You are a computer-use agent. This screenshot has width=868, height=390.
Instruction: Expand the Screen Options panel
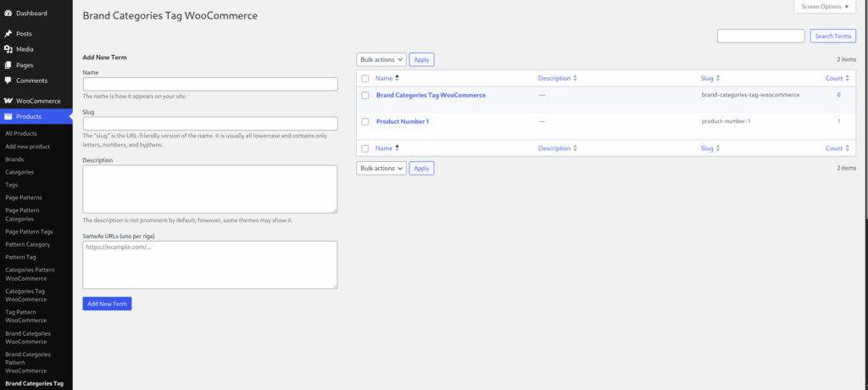pos(824,7)
